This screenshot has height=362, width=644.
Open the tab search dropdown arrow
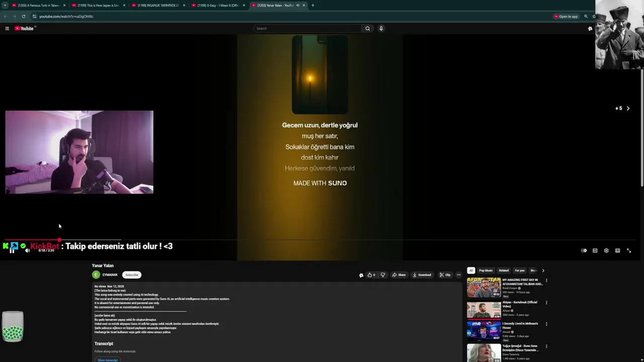click(5, 5)
